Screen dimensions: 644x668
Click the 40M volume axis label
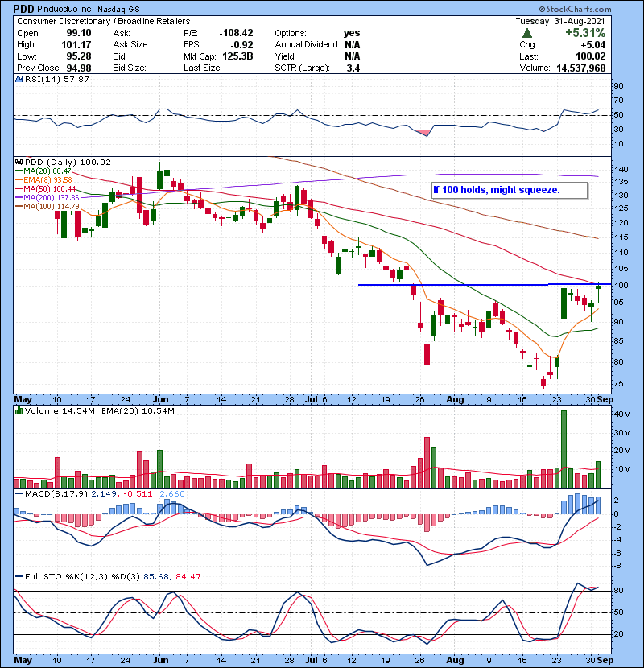tap(622, 414)
